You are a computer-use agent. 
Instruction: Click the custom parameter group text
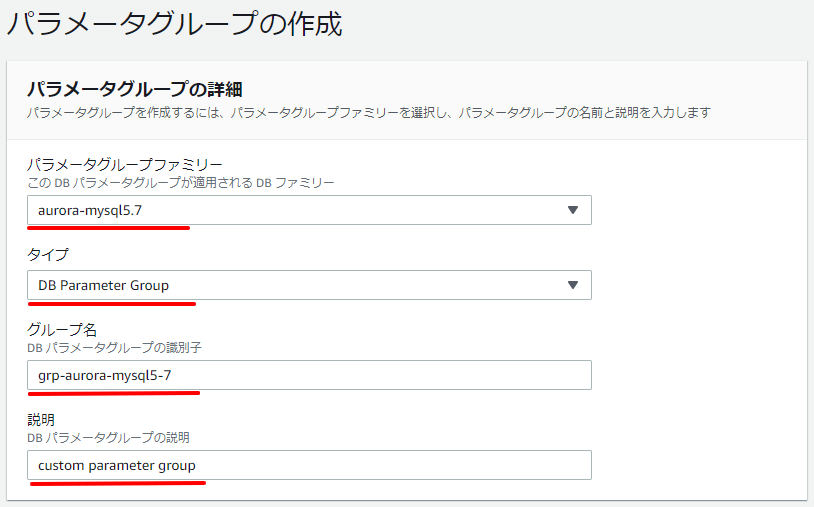117,465
